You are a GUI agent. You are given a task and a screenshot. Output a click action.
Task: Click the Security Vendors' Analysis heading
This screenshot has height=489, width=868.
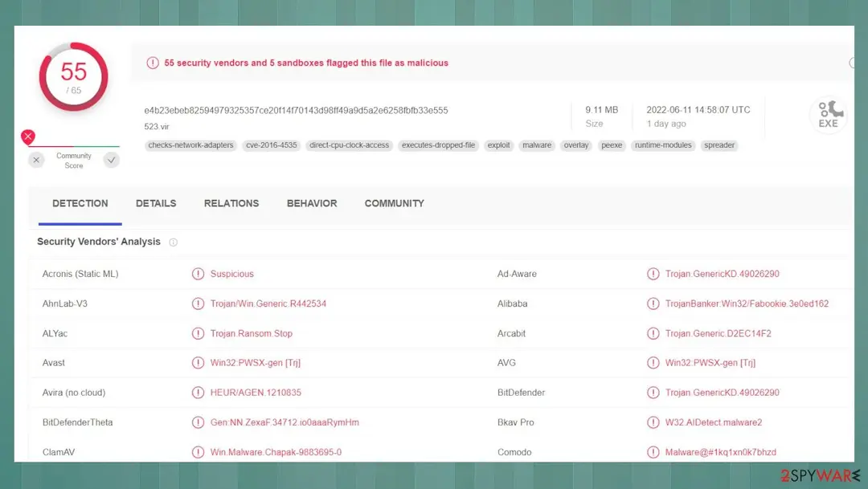click(99, 242)
